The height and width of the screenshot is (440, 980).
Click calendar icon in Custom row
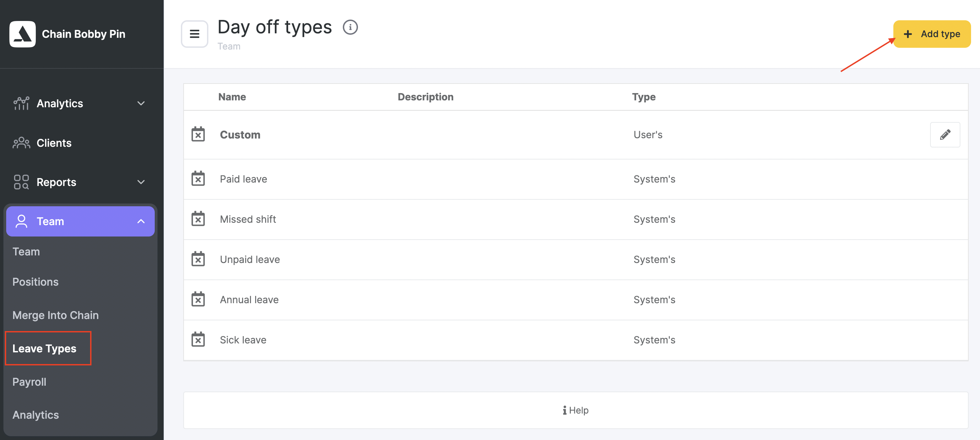coord(198,135)
